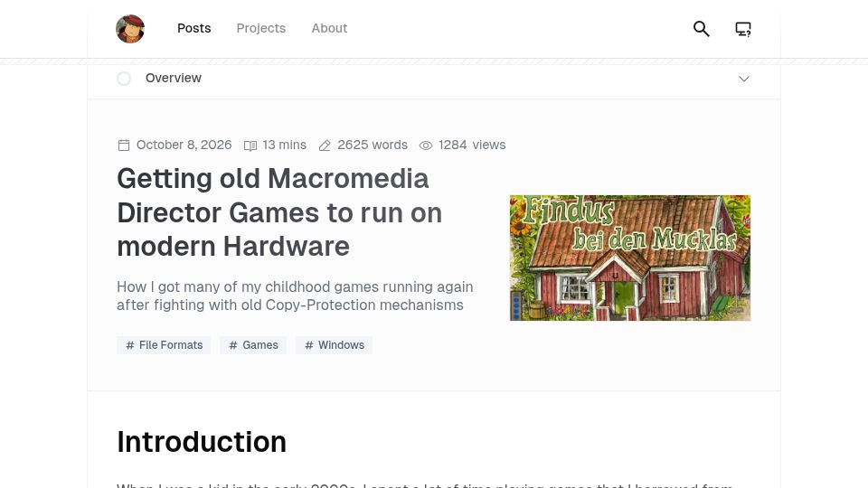The height and width of the screenshot is (488, 868).
Task: Click the 2625 words text
Action: pos(373,145)
